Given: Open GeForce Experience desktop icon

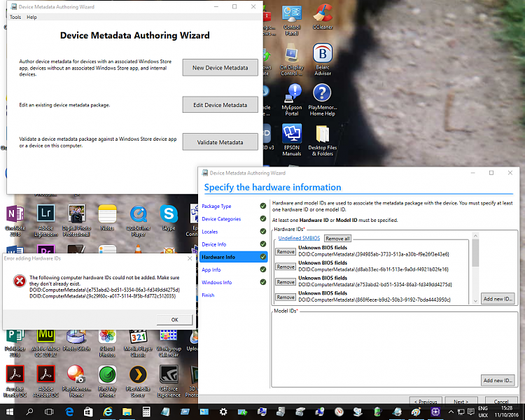Looking at the screenshot, I should click(169, 381).
